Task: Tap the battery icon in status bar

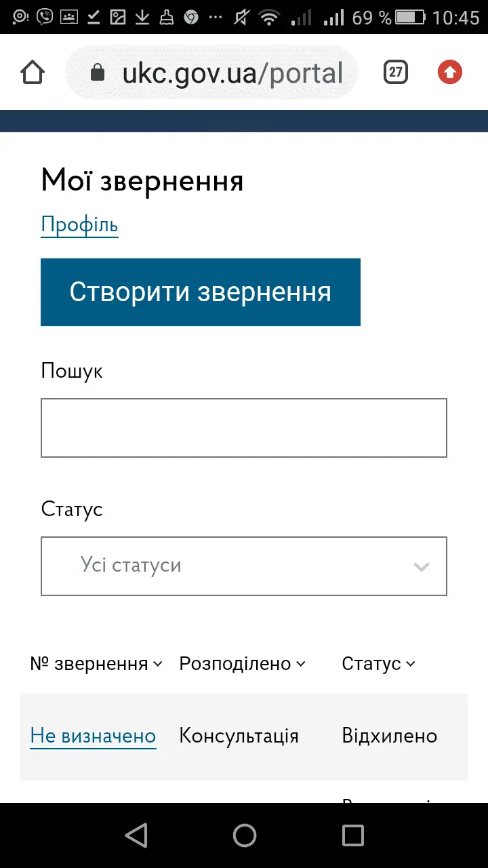Action: 411,18
